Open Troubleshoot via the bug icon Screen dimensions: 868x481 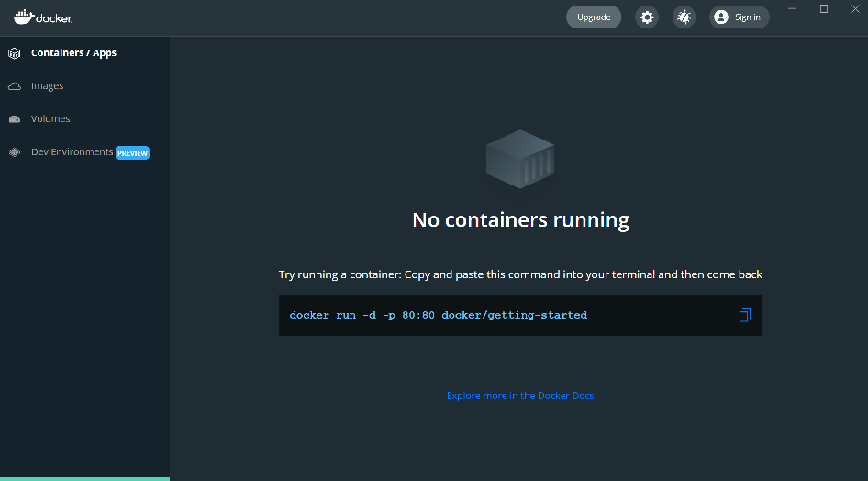tap(684, 17)
